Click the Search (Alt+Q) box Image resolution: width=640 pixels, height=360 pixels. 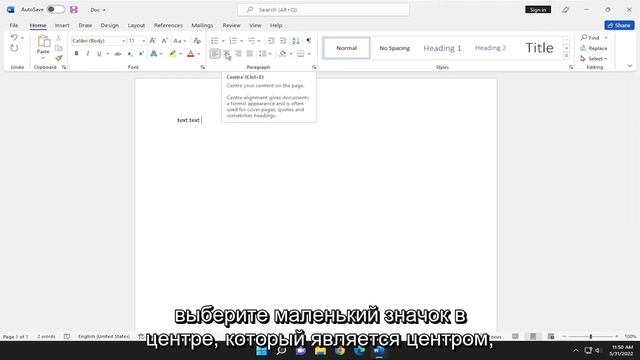[x=324, y=9]
